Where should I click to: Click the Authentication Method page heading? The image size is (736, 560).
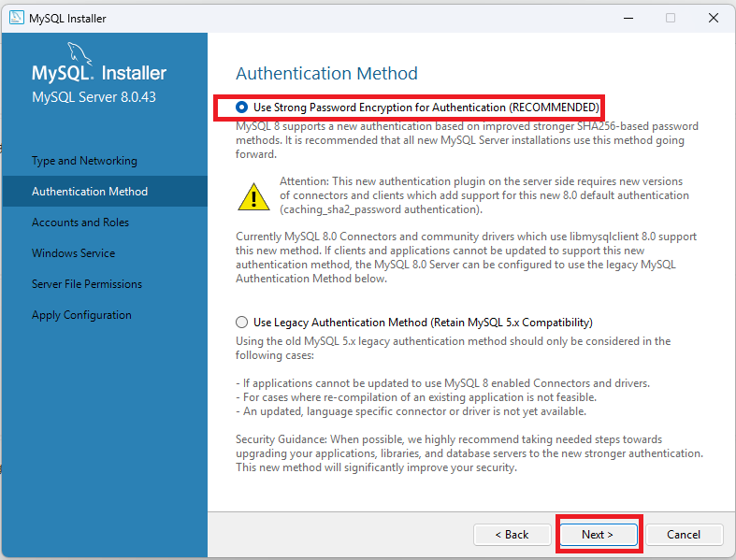coord(326,73)
